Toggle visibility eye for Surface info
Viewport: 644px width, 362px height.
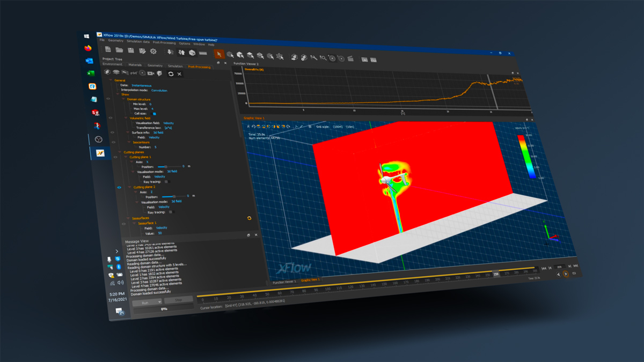pos(112,132)
